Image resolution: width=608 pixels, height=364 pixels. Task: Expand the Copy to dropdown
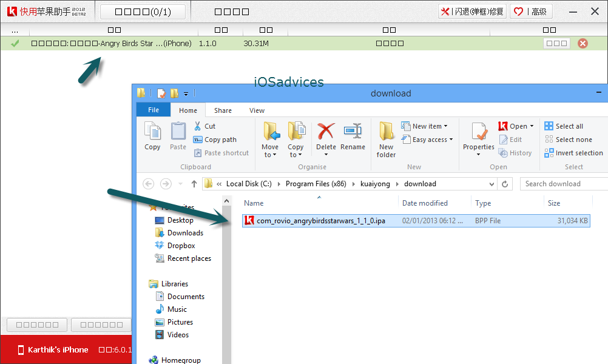tap(296, 154)
